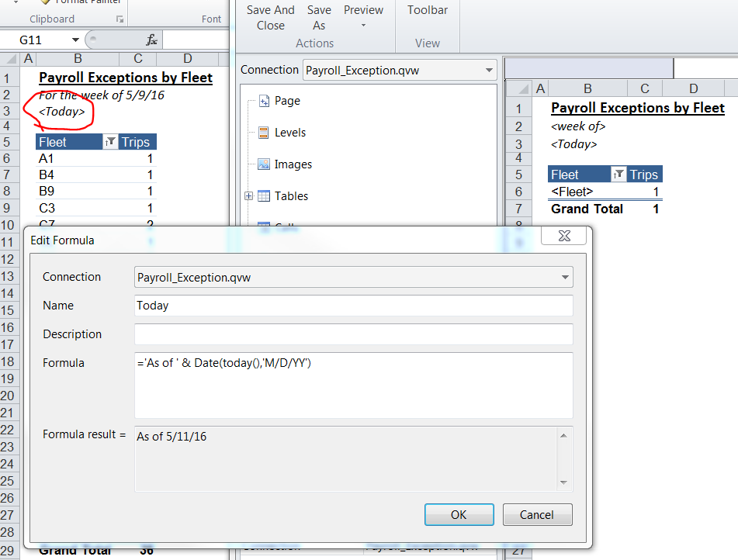The image size is (738, 560).
Task: Click the Name field containing Today
Action: point(353,306)
